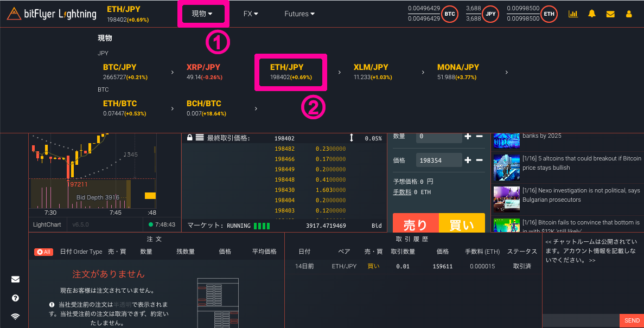Toggle the order book spread arrow
Image resolution: width=644 pixels, height=328 pixels.
point(351,138)
